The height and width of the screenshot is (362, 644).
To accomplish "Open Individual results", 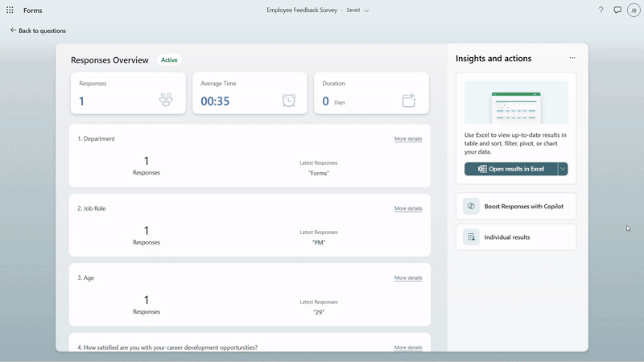I will pos(516,237).
